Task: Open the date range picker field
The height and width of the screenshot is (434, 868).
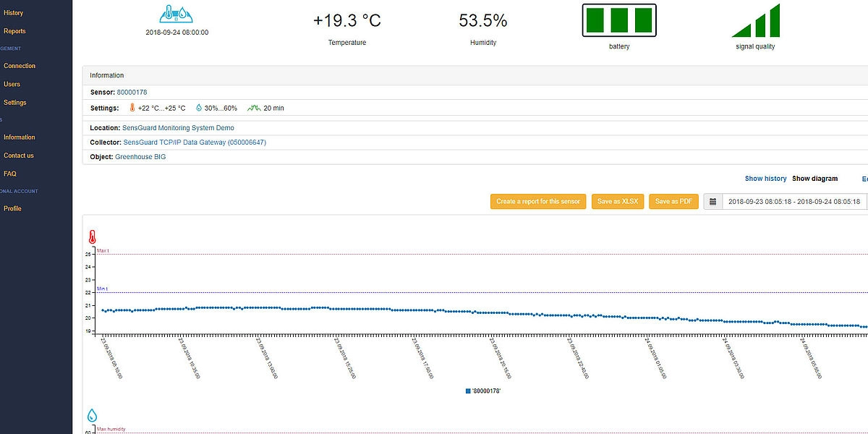Action: tap(794, 202)
